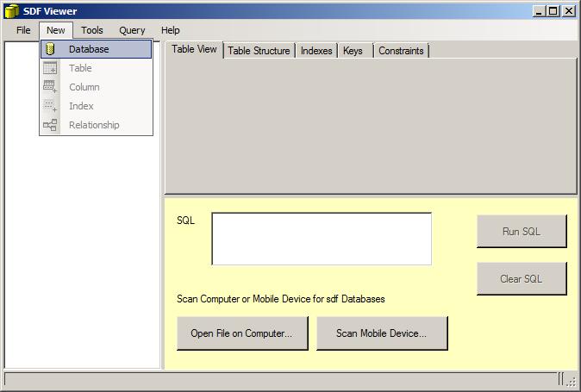Click the SDF Viewer title bar app icon

[x=11, y=11]
